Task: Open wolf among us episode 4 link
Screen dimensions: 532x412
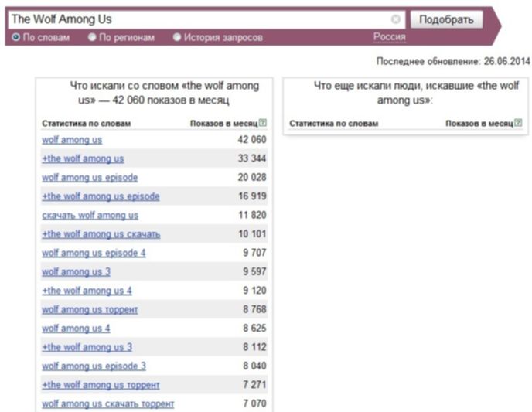Action: click(94, 253)
